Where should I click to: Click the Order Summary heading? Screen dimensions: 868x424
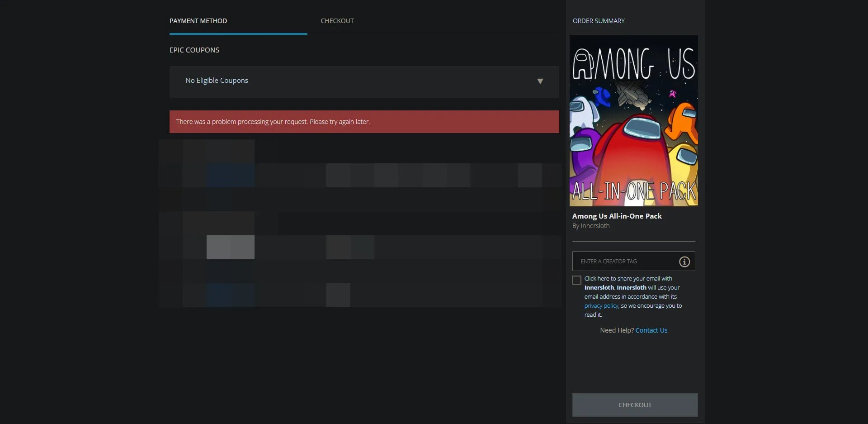599,21
